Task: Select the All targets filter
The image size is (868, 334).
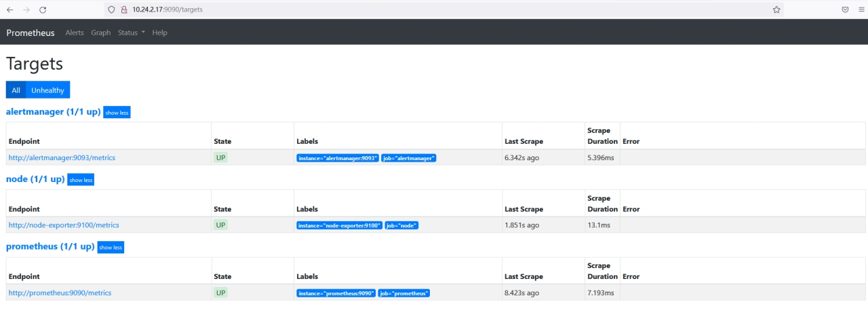Action: pos(16,90)
